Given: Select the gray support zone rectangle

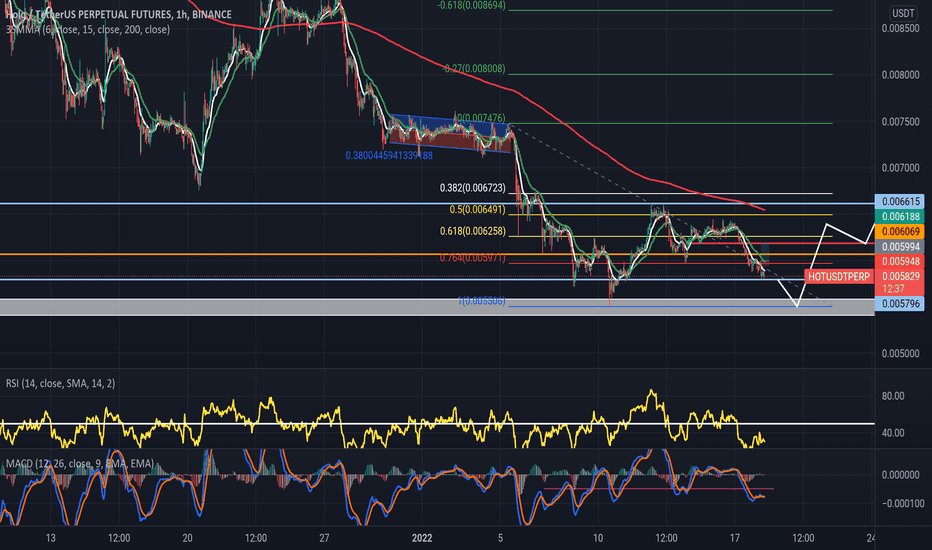Looking at the screenshot, I should coord(437,307).
